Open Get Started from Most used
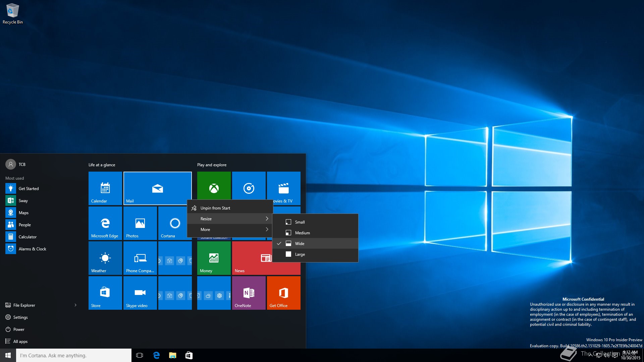 (x=42, y=188)
